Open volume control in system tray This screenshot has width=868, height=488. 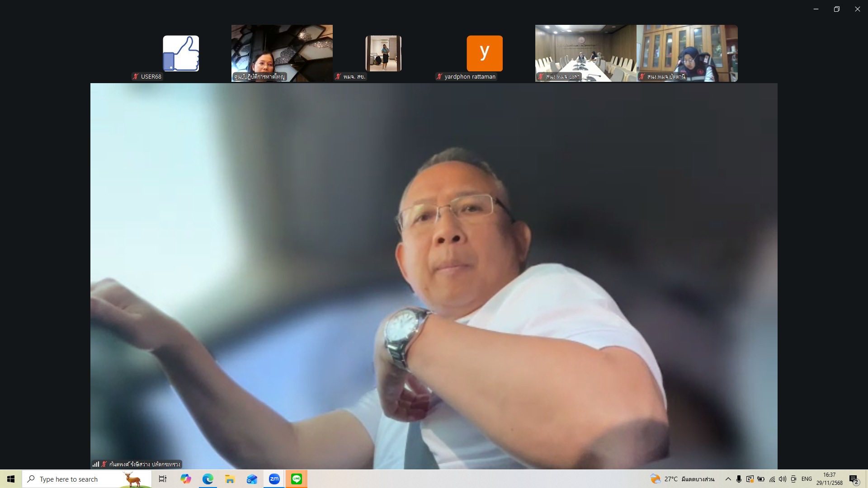click(783, 479)
